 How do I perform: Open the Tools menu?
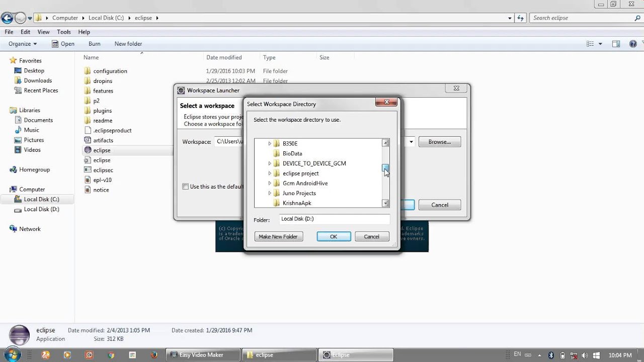tap(64, 32)
